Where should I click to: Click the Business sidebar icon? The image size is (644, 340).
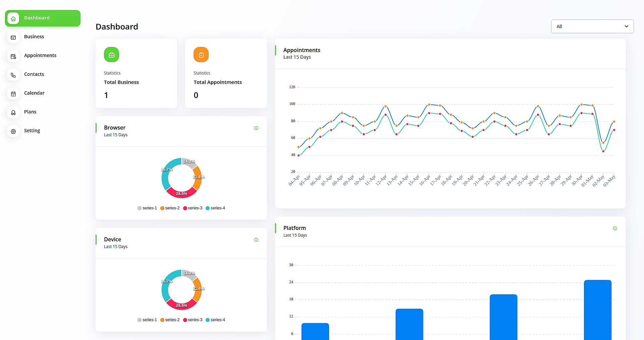pyautogui.click(x=13, y=37)
